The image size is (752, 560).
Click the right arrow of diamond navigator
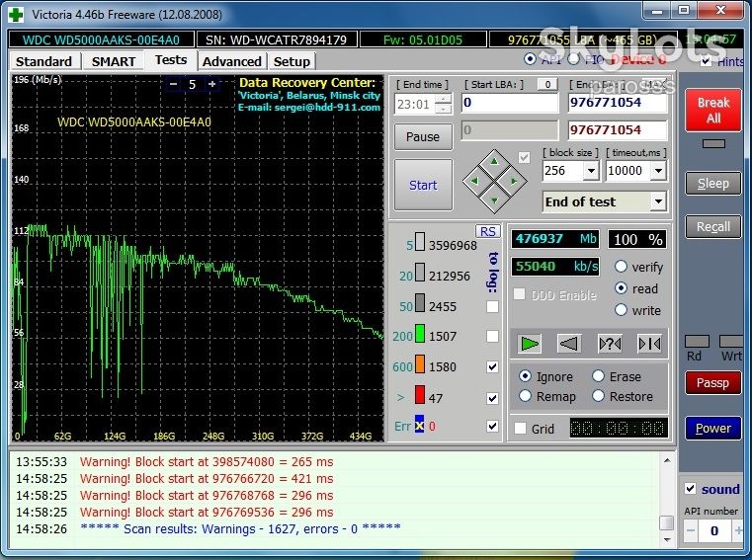514,181
